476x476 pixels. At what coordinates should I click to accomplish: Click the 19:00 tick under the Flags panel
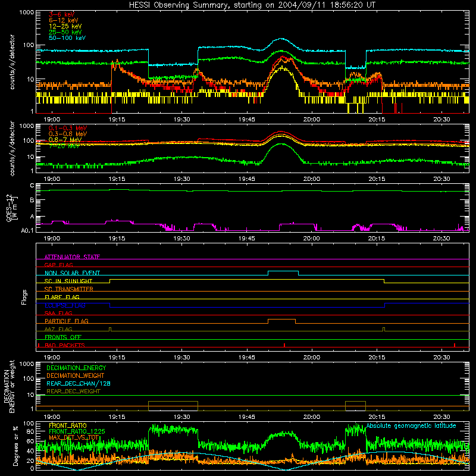coord(52,358)
